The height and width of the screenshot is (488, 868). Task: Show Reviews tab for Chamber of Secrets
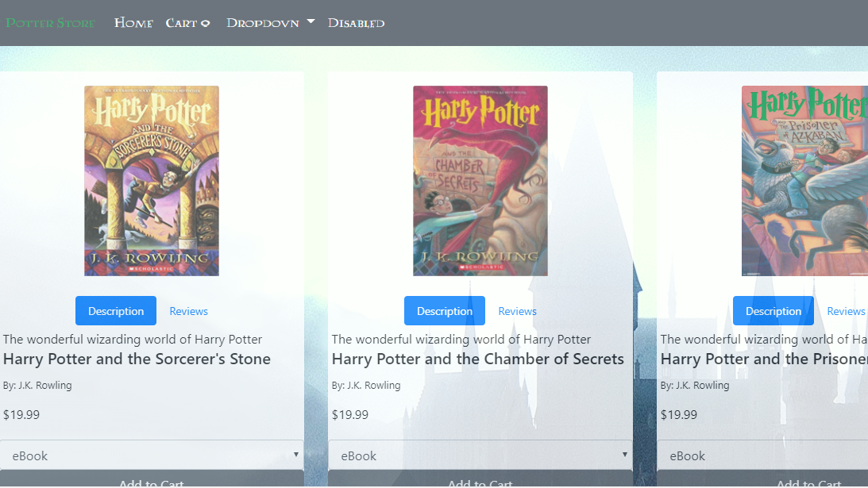tap(518, 311)
